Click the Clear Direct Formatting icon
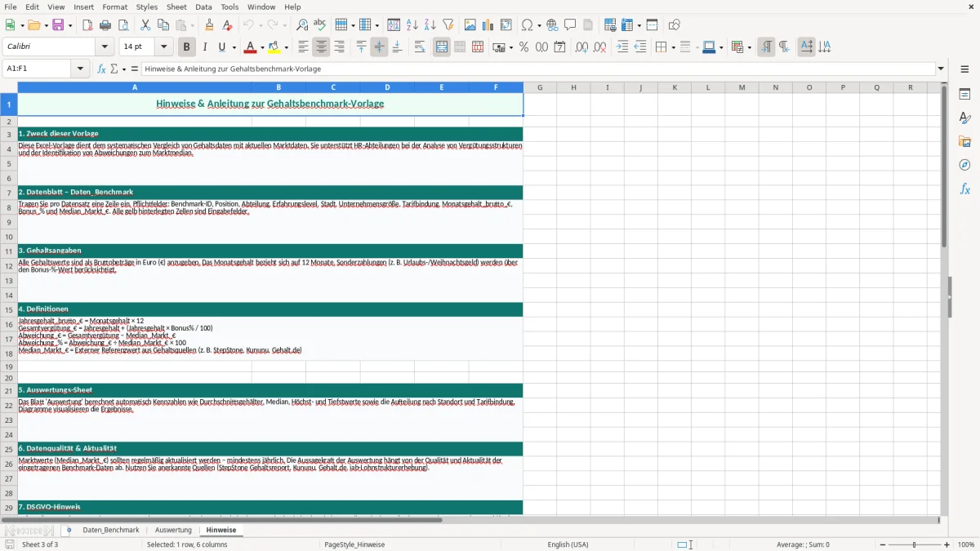980x551 pixels. pos(227,25)
